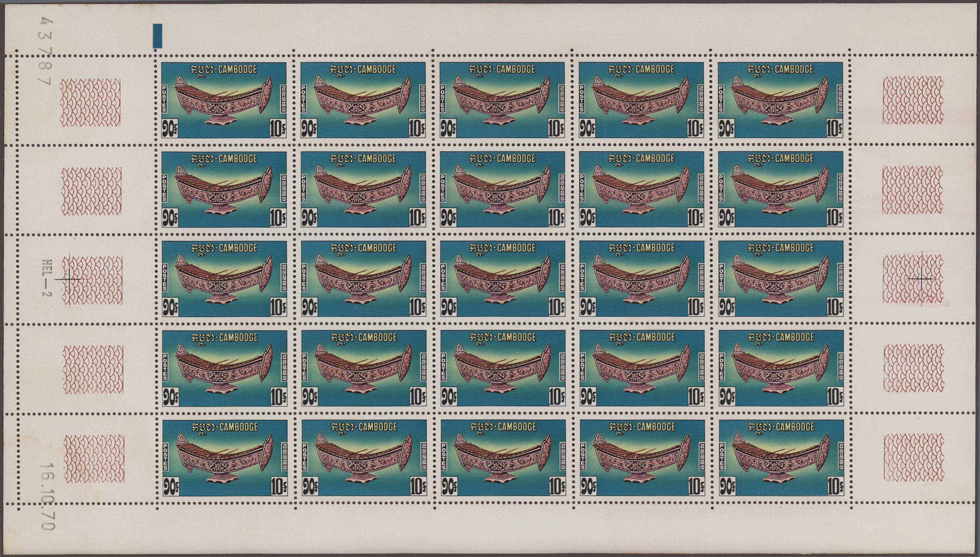This screenshot has height=557, width=980.
Task: Click the bottom-right red scale pattern block
Action: point(914,457)
